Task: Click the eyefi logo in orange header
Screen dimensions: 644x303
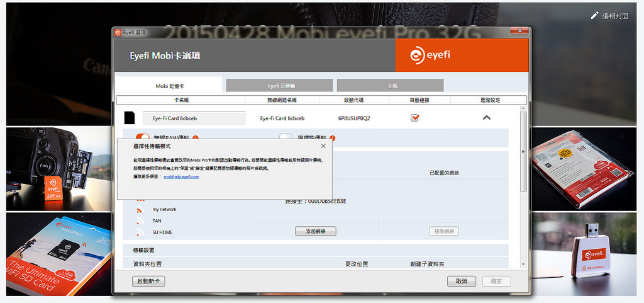Action: click(x=430, y=55)
